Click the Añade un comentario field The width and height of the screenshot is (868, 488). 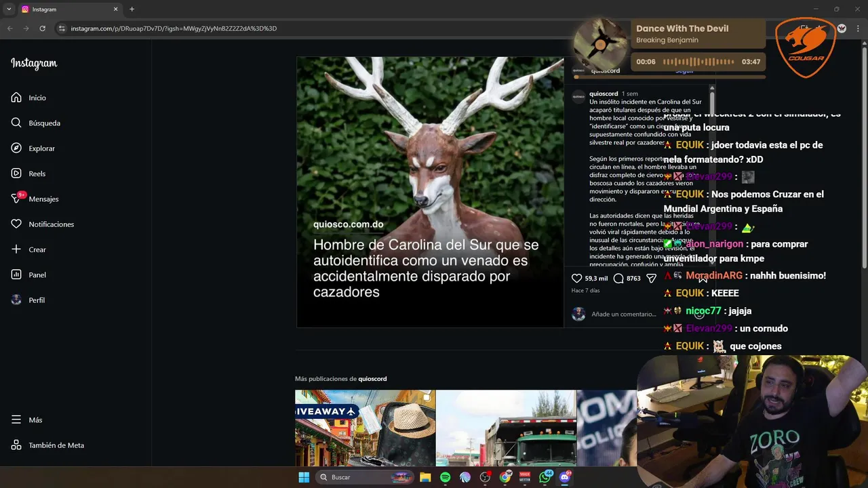(623, 314)
